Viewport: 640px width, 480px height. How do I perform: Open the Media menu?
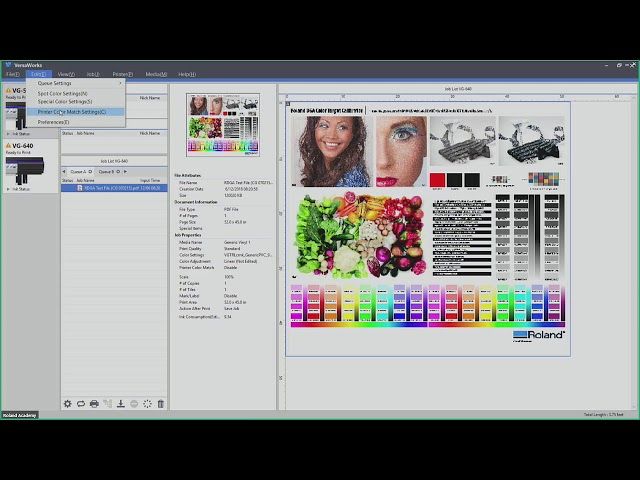(155, 74)
